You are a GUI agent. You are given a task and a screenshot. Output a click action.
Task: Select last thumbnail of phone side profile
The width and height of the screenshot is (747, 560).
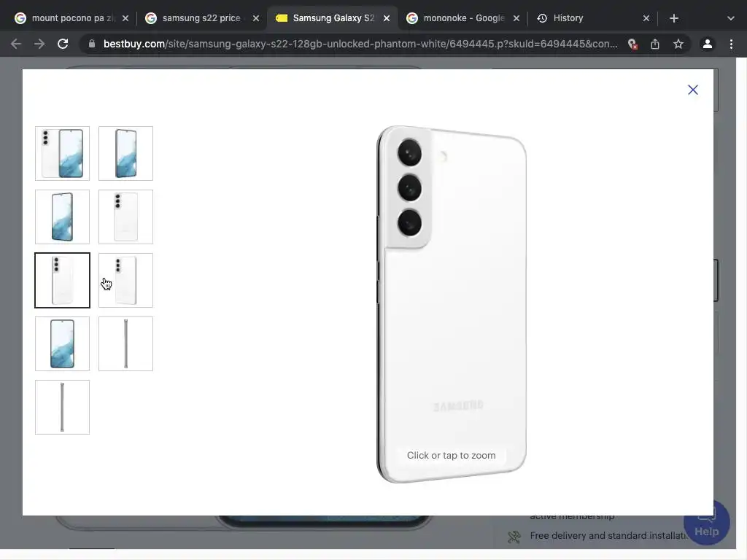click(x=63, y=407)
